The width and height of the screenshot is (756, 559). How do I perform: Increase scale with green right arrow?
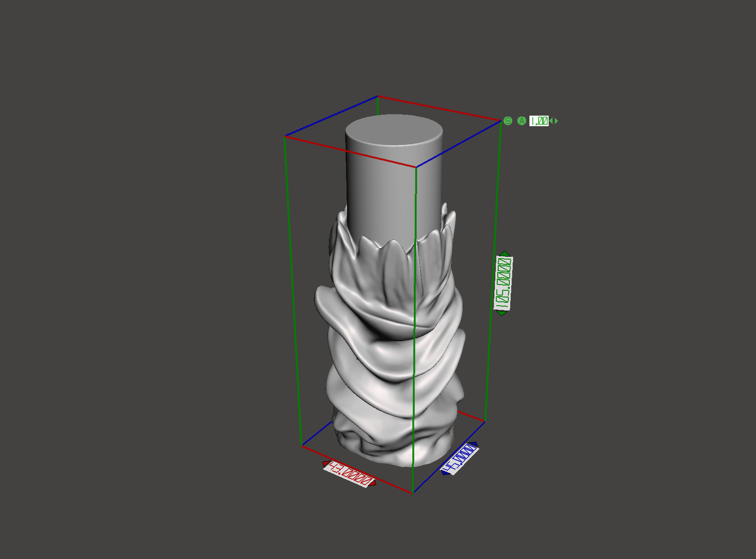tap(556, 121)
